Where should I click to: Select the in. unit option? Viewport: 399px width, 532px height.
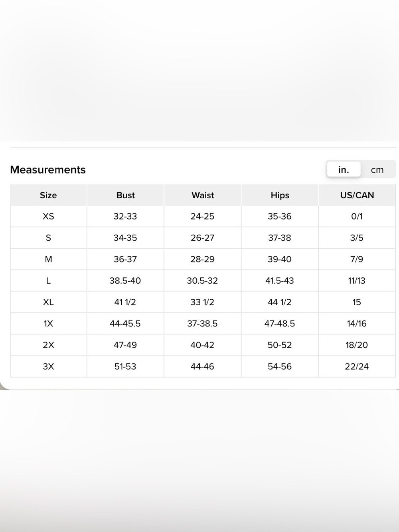pos(344,170)
